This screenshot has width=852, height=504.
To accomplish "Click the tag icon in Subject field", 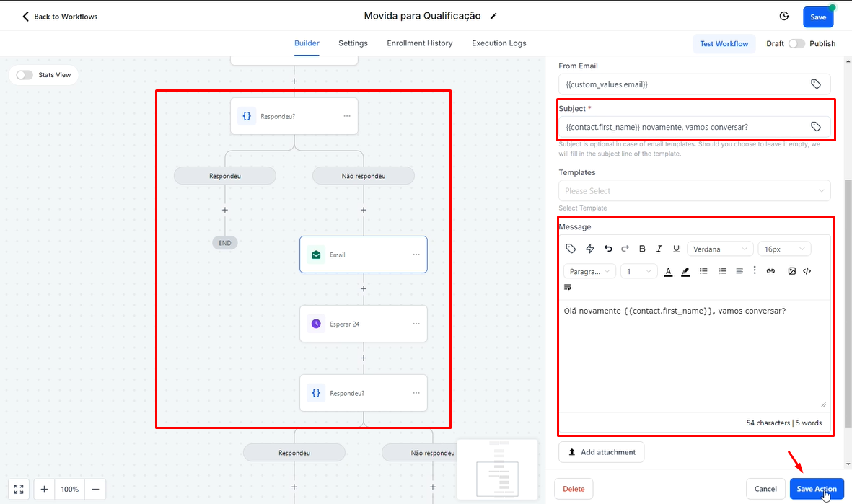I will [x=815, y=127].
